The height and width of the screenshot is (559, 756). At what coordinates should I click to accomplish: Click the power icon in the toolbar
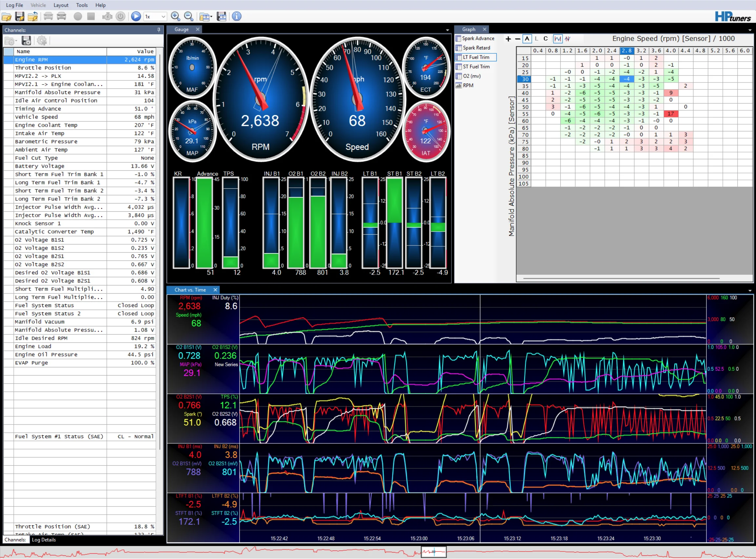pos(121,16)
